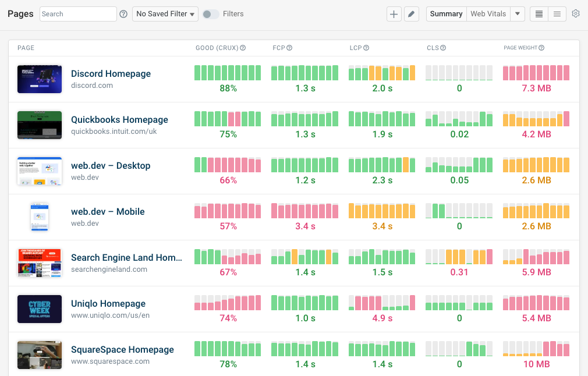Viewport: 588px width, 376px height.
Task: Open the No Saved Filter dropdown
Action: [x=165, y=13]
